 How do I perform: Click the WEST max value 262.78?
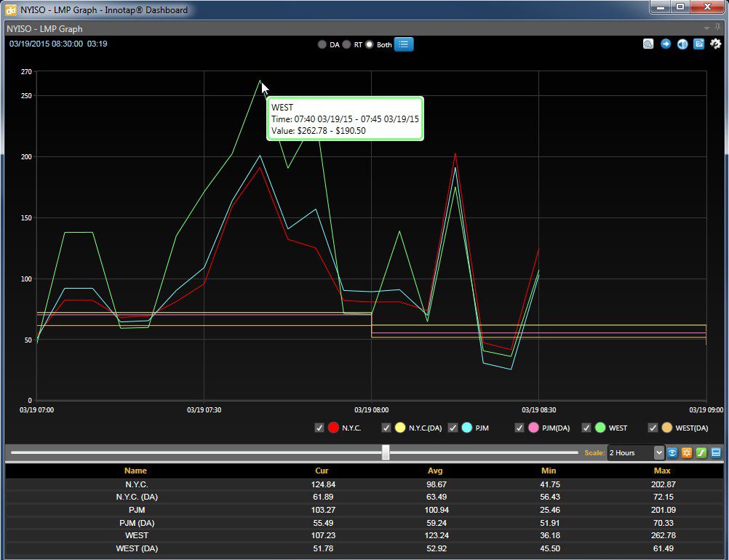pyautogui.click(x=664, y=535)
